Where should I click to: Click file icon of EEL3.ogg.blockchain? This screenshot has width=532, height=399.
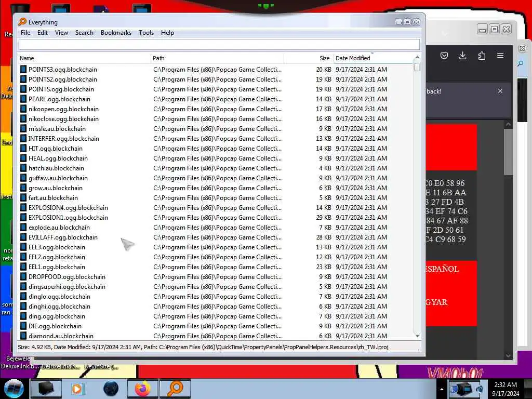[x=23, y=247]
